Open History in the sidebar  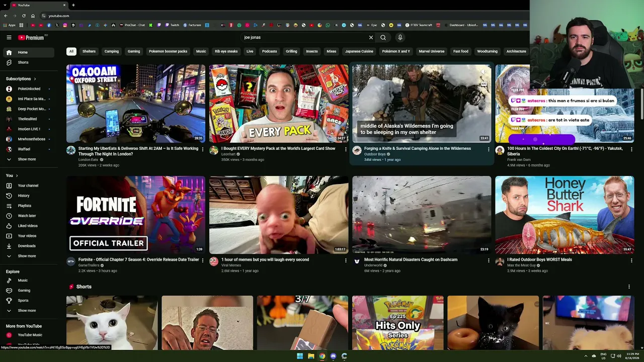(29, 196)
